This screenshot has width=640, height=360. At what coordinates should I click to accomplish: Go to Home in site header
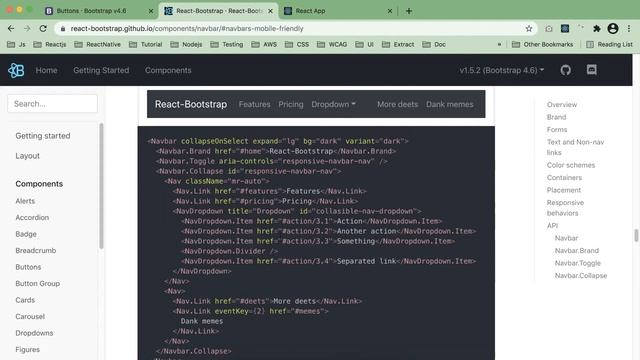(47, 70)
